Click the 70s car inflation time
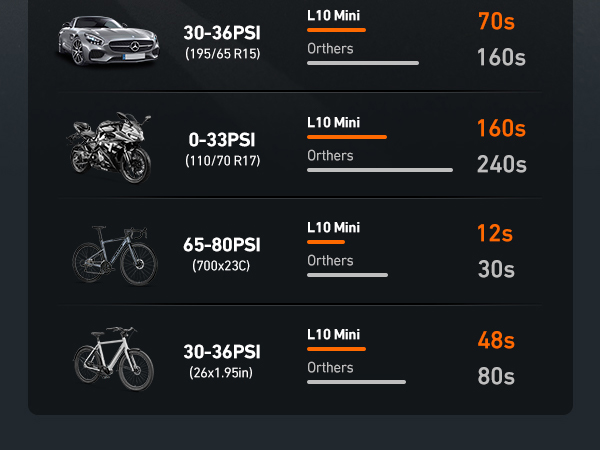 (x=496, y=19)
